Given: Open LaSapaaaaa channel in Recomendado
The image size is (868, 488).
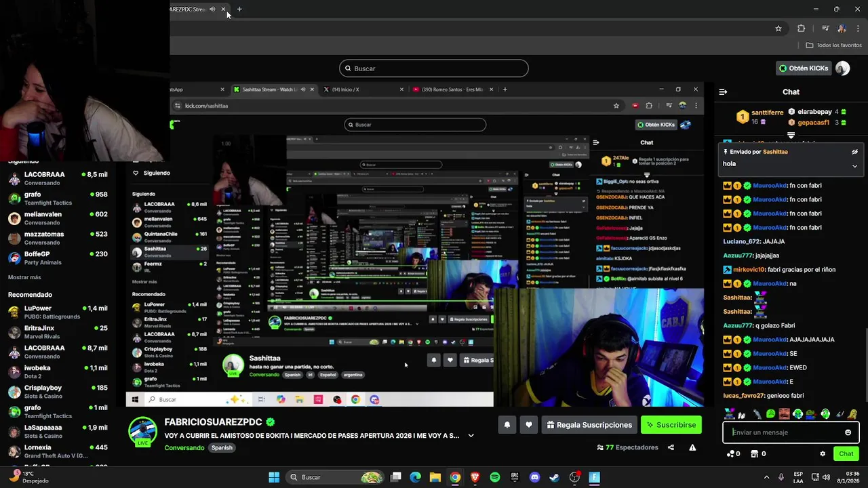Looking at the screenshot, I should pos(58,431).
